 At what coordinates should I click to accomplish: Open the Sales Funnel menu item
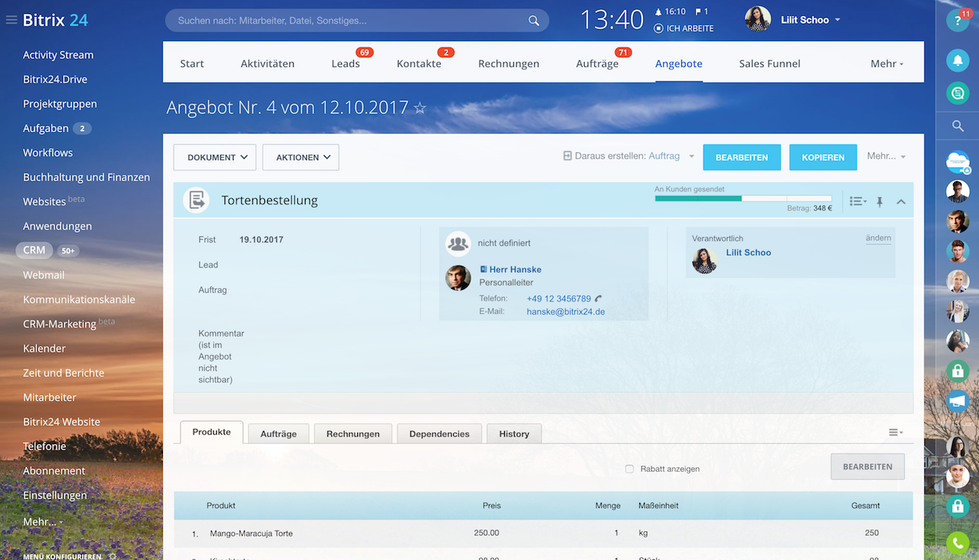pos(769,64)
